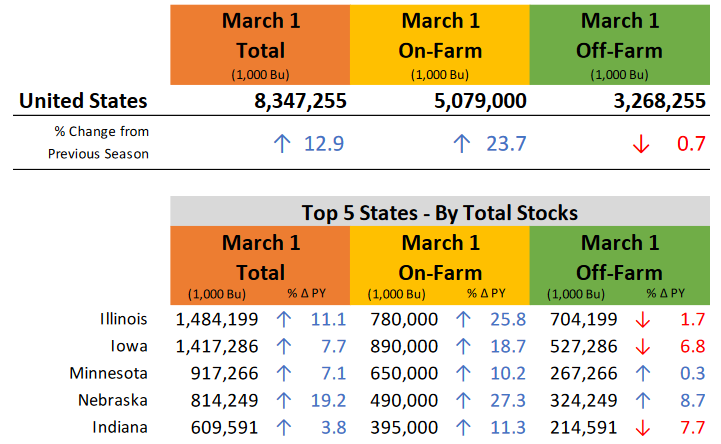Image resolution: width=721 pixels, height=444 pixels.
Task: Click the Minnesota off-farm change 0.3
Action: coord(693,374)
